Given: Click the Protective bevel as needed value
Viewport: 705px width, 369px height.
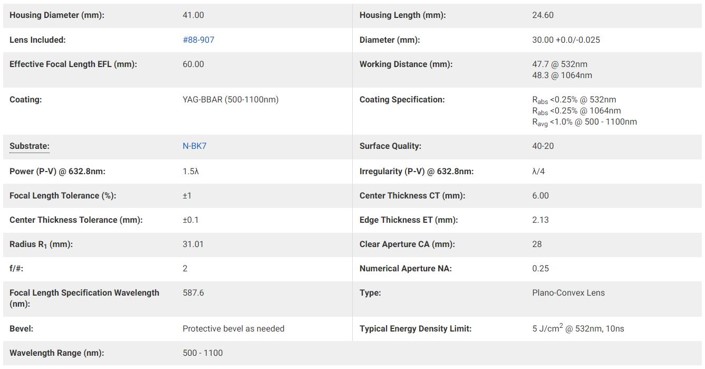Looking at the screenshot, I should [x=233, y=329].
